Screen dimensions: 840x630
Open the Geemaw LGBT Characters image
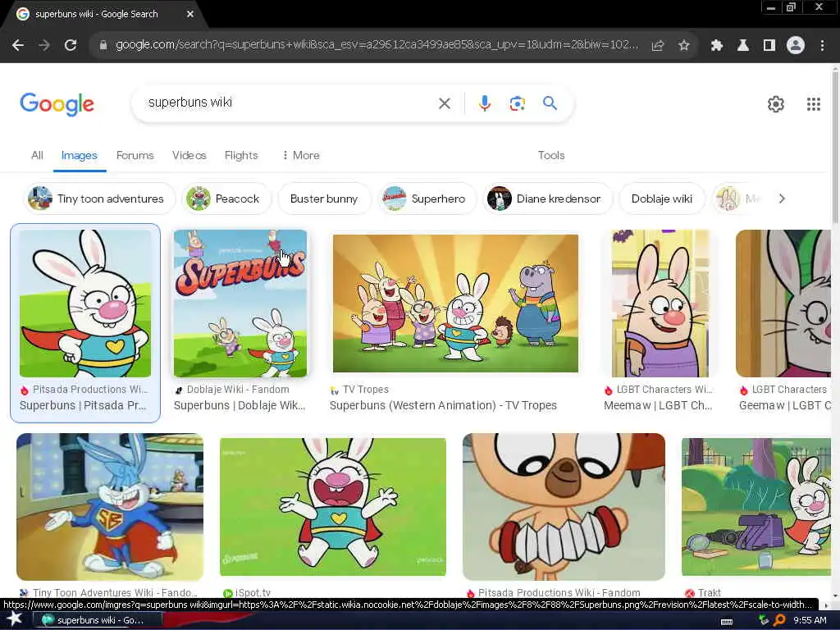click(783, 304)
